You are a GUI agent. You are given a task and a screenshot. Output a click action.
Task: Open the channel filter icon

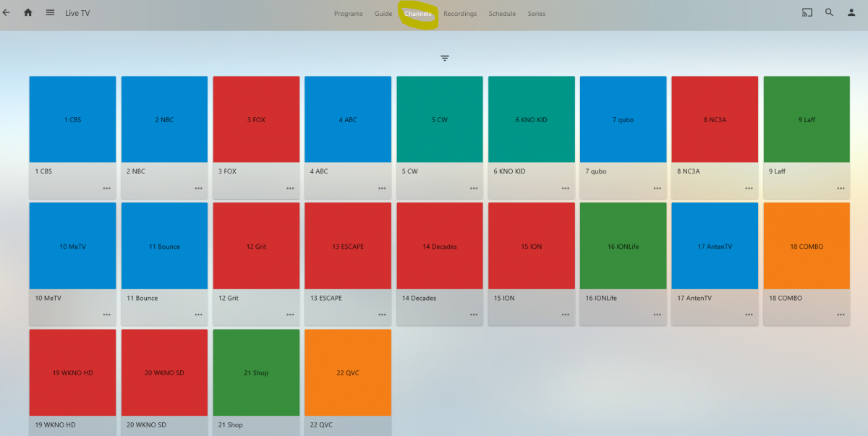(x=445, y=59)
